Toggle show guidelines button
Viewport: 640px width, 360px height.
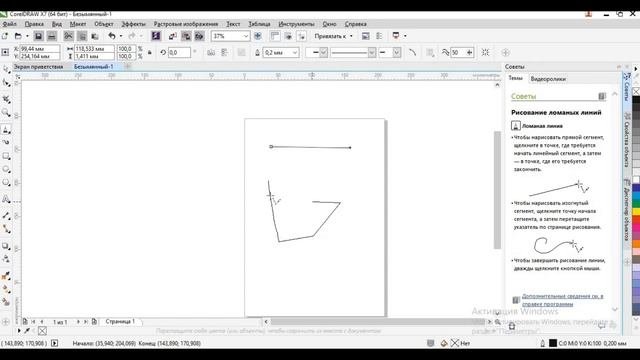point(302,36)
